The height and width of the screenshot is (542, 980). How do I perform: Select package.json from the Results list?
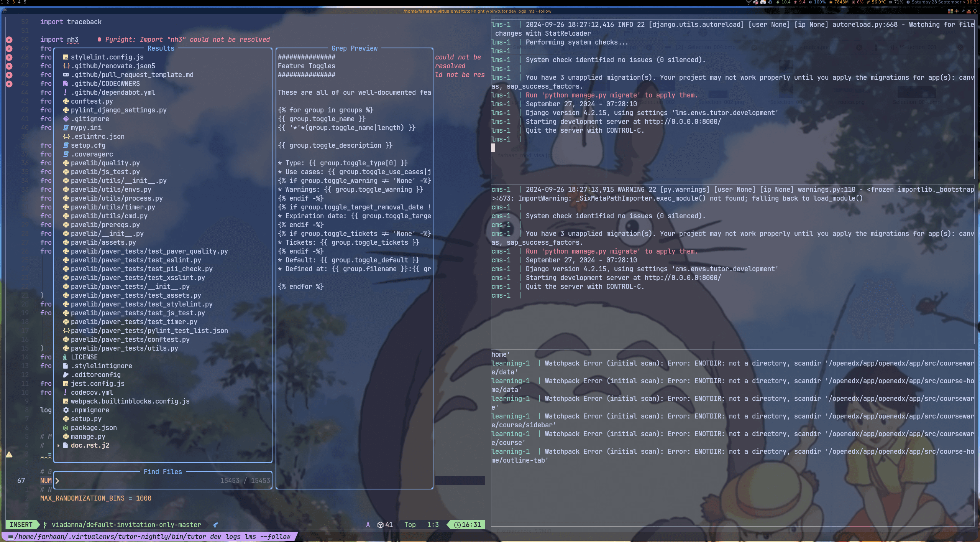coord(93,428)
